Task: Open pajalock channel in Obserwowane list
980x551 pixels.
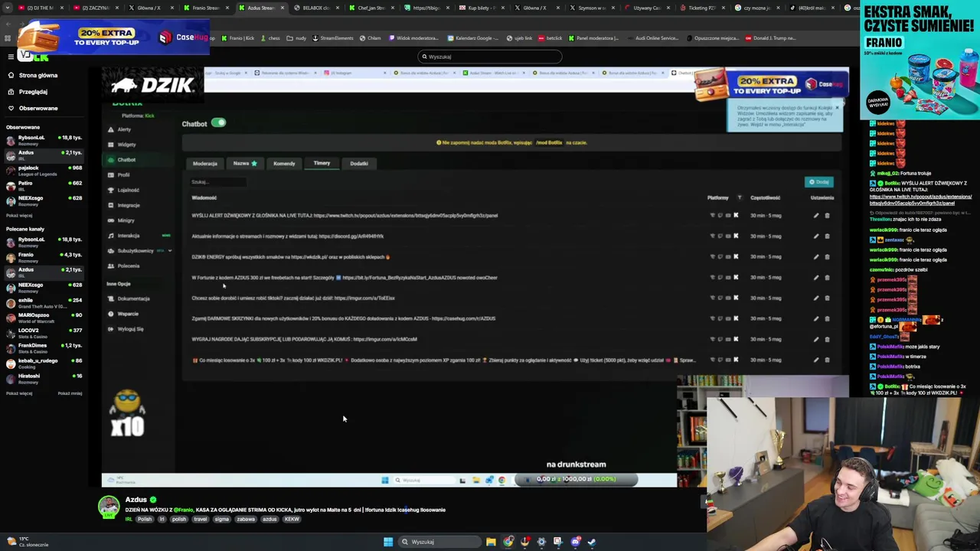Action: [x=44, y=171]
